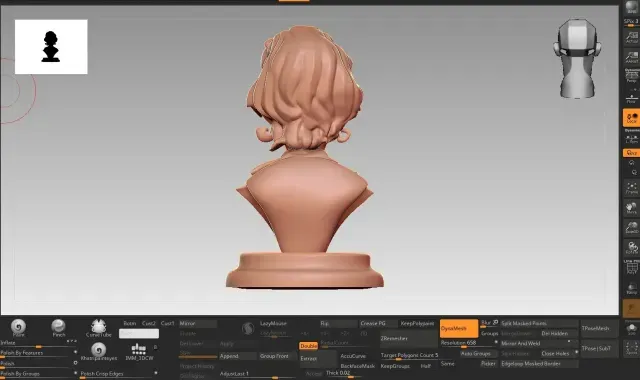Toggle the PolyF polyframe icon
The height and width of the screenshot is (380, 640).
[x=631, y=268]
